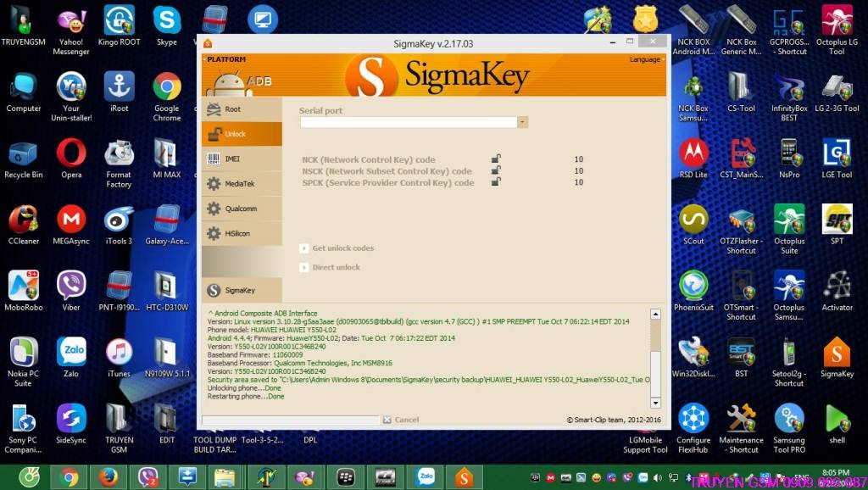Select the MEGAsync desktop icon
868x490 pixels.
pyautogui.click(x=71, y=226)
